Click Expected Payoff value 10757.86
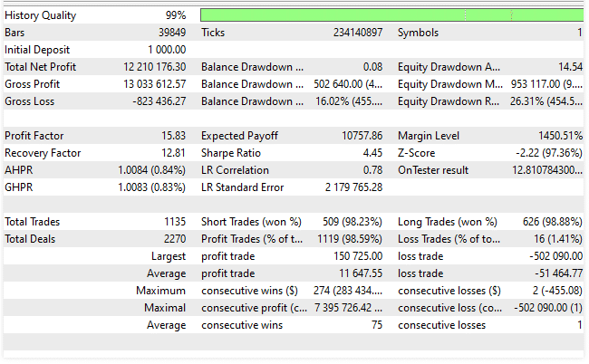 click(x=362, y=136)
